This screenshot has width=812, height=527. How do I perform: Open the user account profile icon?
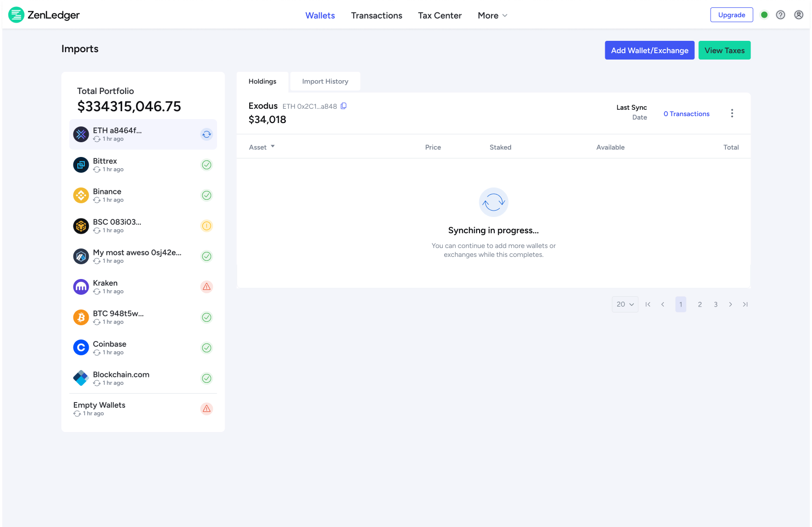(x=799, y=15)
